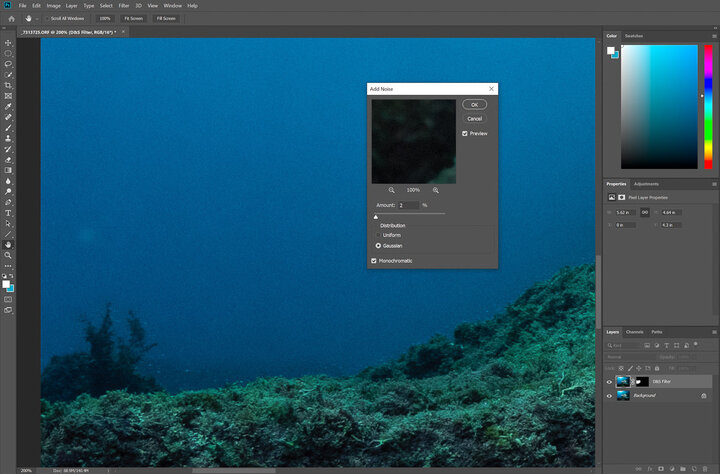Click the Home icon in options bar
Image resolution: width=720 pixels, height=474 pixels.
(x=9, y=18)
